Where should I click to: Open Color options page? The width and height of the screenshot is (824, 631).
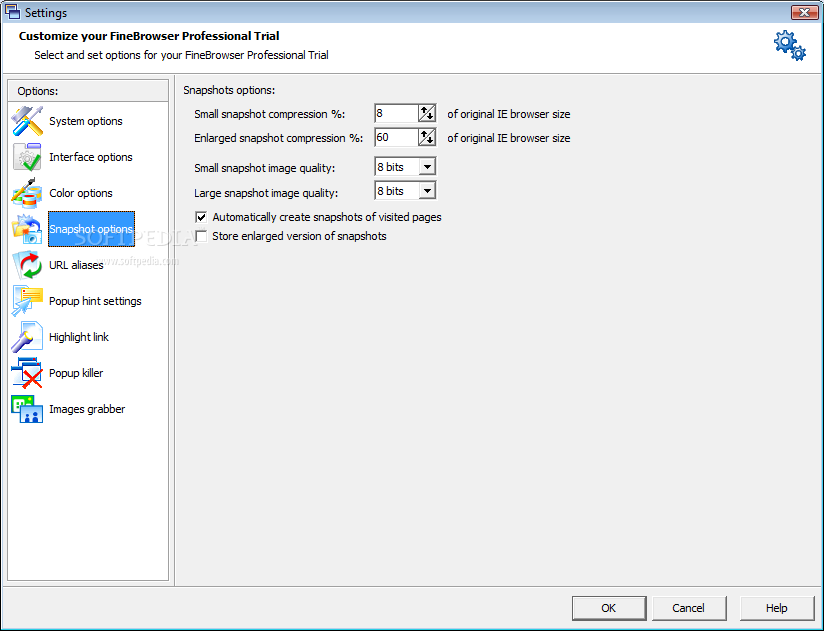80,193
